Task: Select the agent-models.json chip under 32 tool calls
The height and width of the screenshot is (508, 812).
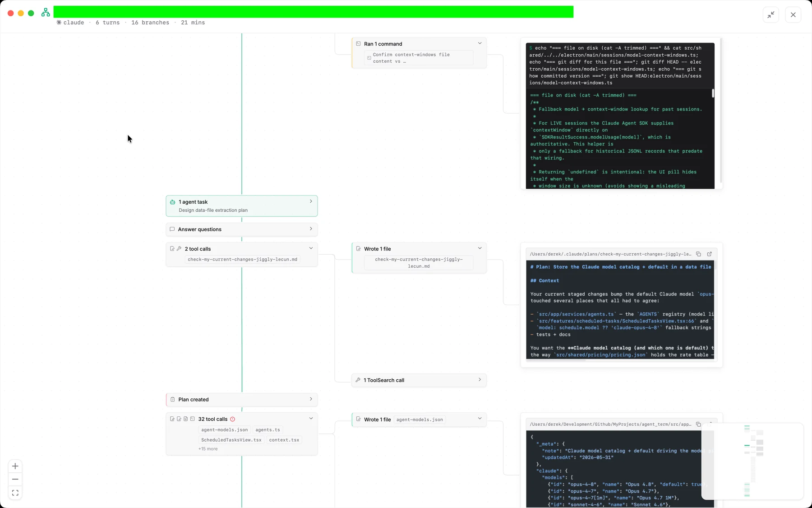Action: (224, 430)
